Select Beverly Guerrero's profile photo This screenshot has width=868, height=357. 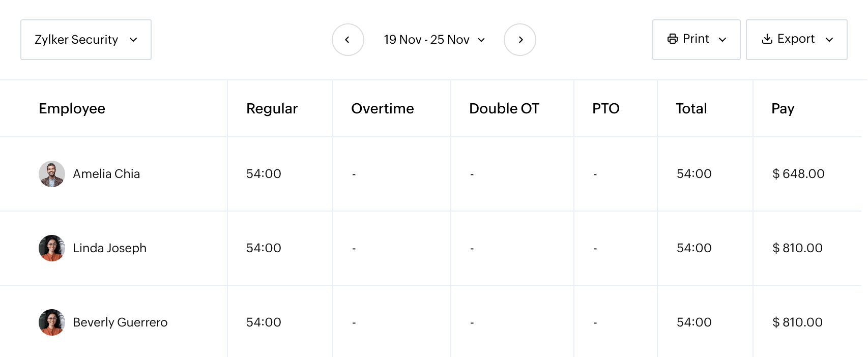tap(51, 322)
